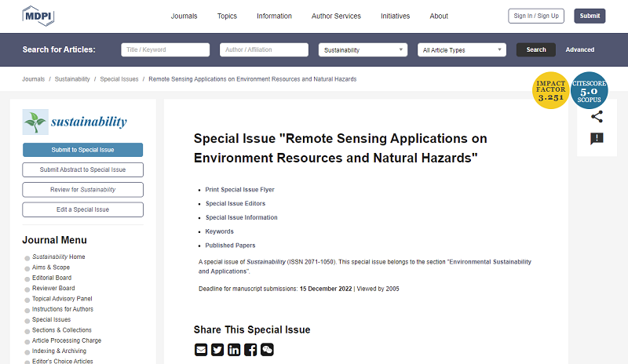This screenshot has height=364, width=628.
Task: Click the Submit to Special Issue button
Action: click(82, 150)
